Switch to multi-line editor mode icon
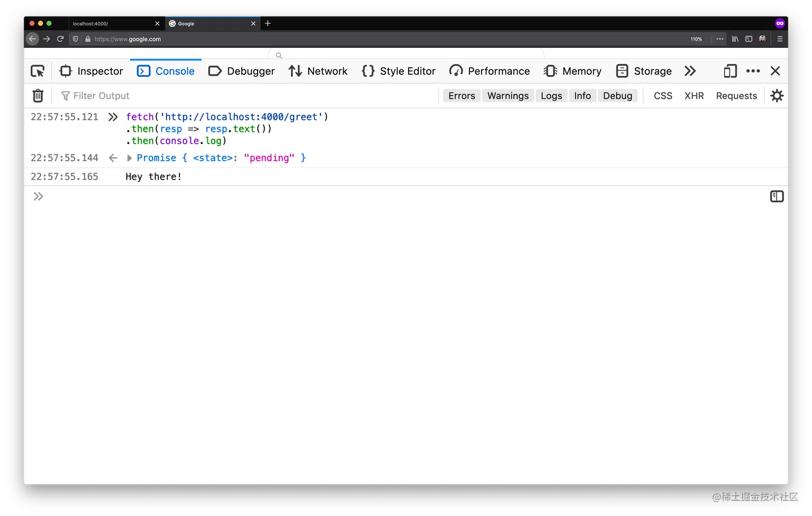Screen dimensions: 812x516 (x=777, y=197)
